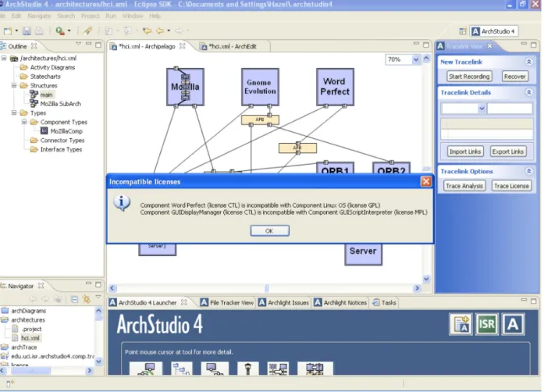The image size is (544, 392).
Task: Click OK in Incompatible licenses dialog
Action: click(269, 231)
